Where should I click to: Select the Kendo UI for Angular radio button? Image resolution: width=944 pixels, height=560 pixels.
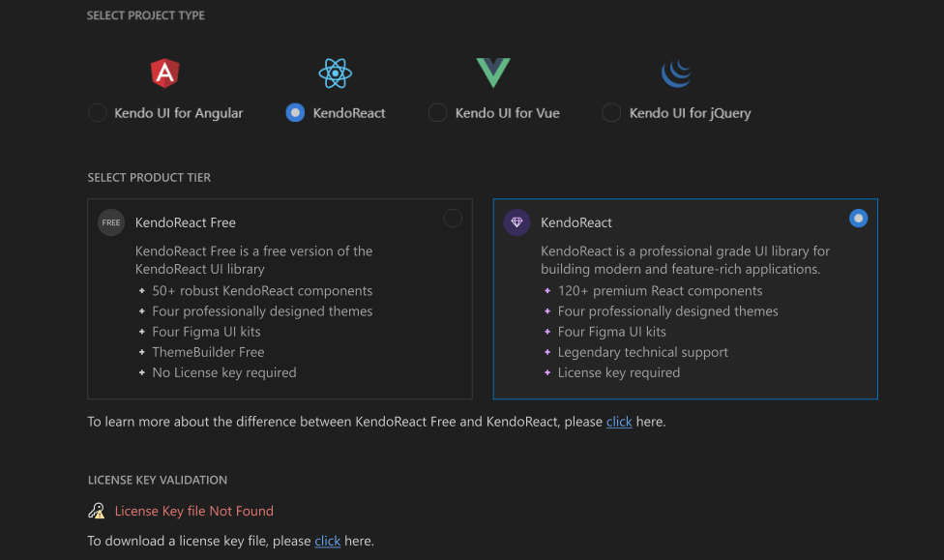click(97, 112)
